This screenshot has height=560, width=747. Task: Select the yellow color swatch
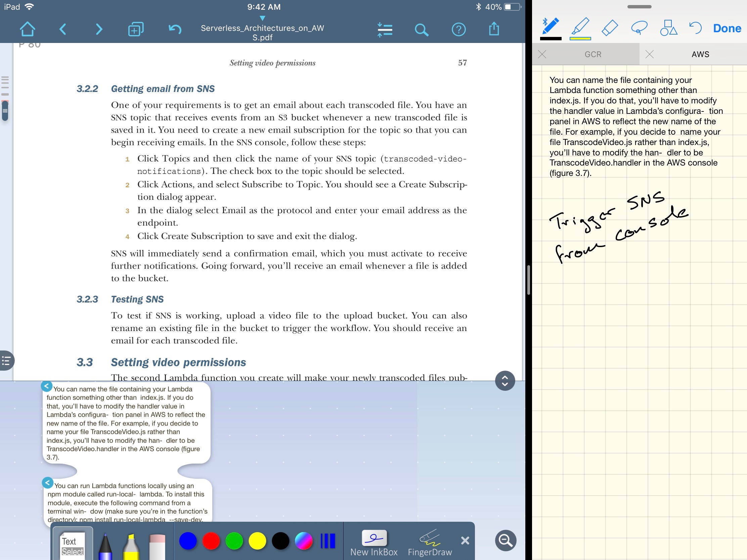(x=257, y=541)
